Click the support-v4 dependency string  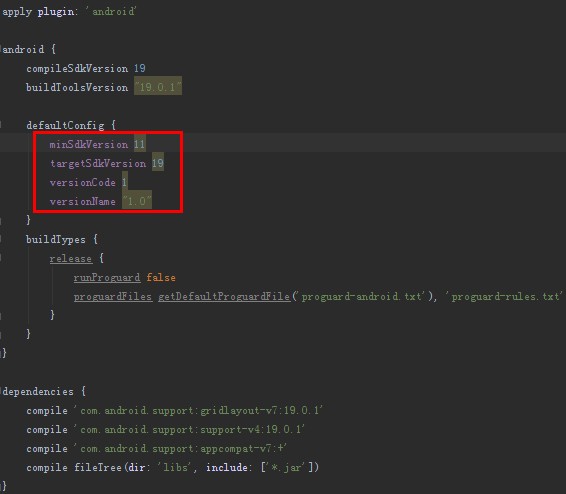click(189, 429)
